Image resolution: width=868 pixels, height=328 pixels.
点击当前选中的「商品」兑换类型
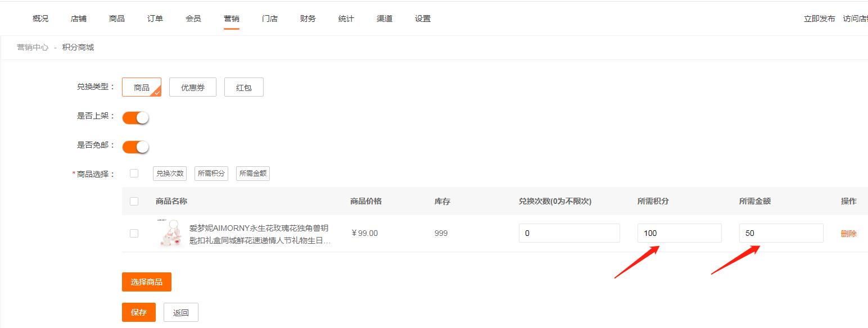click(x=141, y=87)
